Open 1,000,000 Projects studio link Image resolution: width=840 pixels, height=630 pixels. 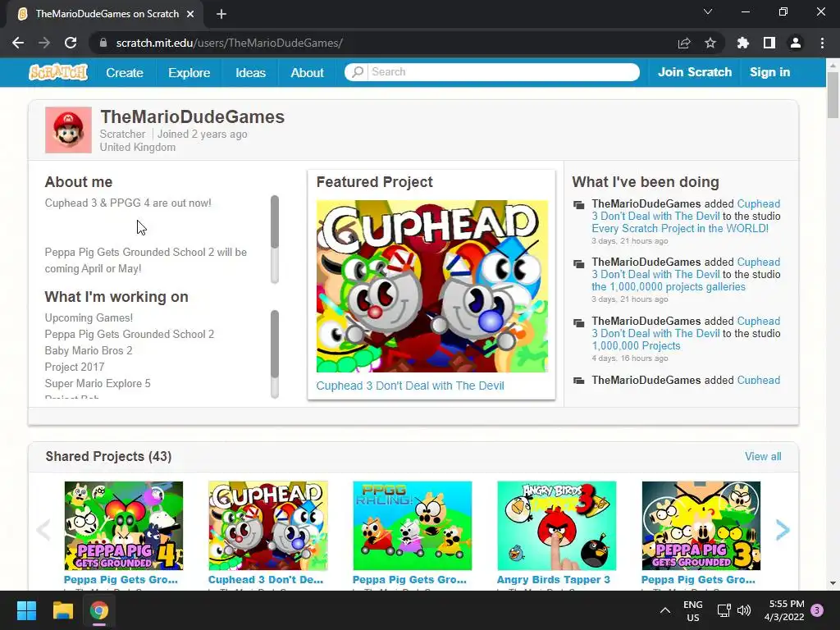click(636, 345)
